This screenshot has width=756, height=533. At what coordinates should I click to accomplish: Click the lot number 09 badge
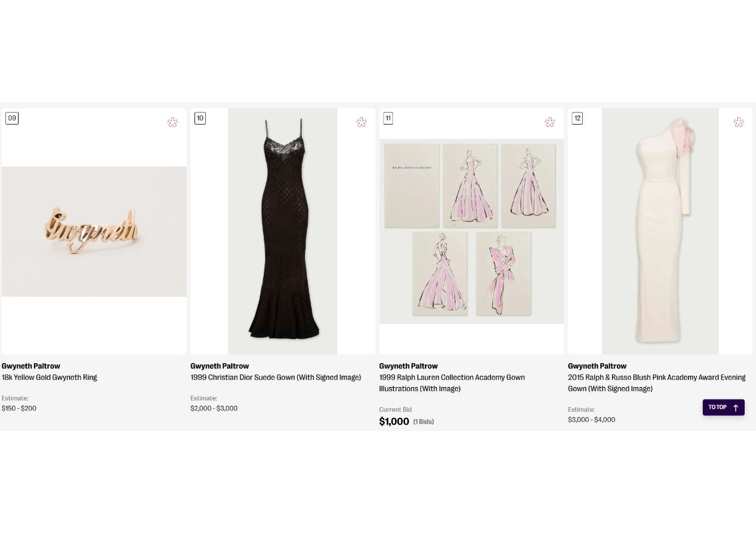coord(12,118)
